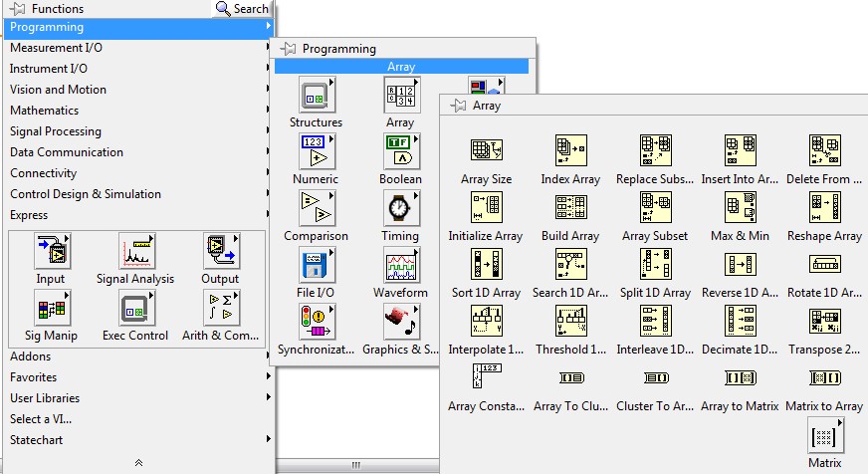Pin the Array palette with thumbtack
Image resolution: width=868 pixels, height=474 pixels.
458,106
